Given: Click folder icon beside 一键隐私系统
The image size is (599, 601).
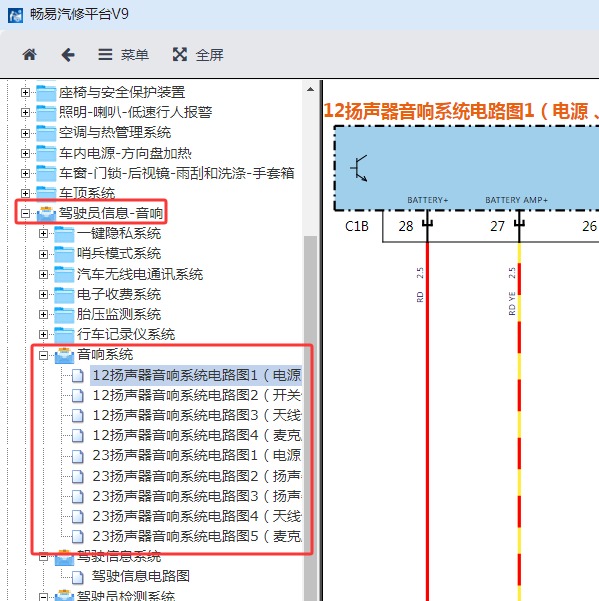Looking at the screenshot, I should (x=64, y=234).
